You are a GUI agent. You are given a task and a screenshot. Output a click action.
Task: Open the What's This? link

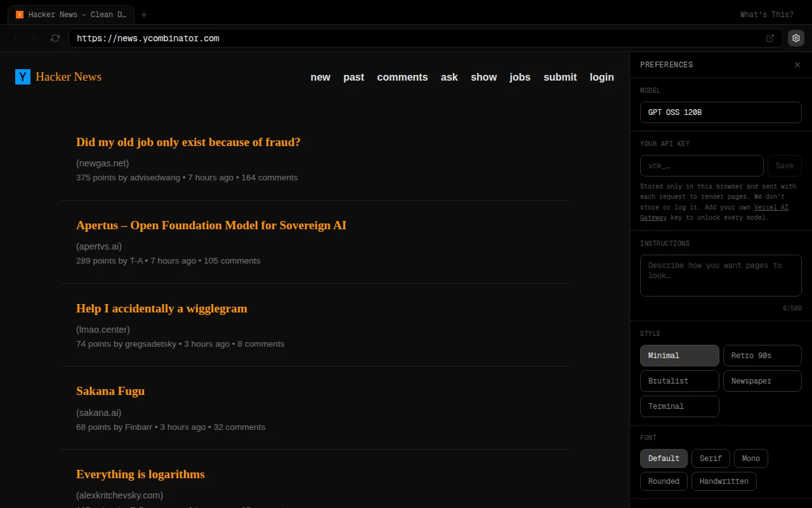(x=766, y=15)
